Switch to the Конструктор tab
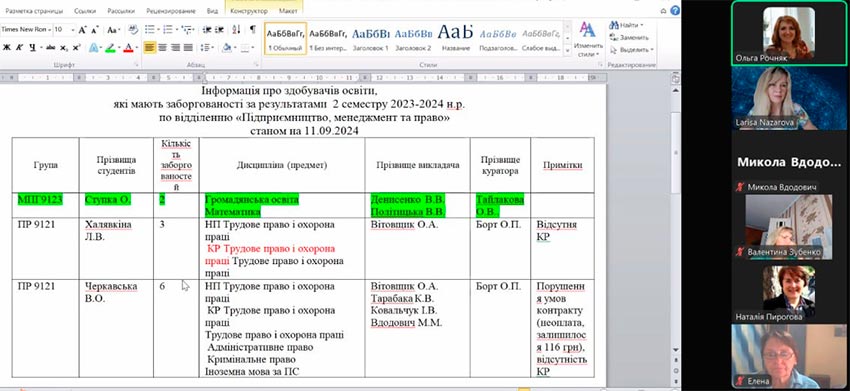 tap(249, 11)
